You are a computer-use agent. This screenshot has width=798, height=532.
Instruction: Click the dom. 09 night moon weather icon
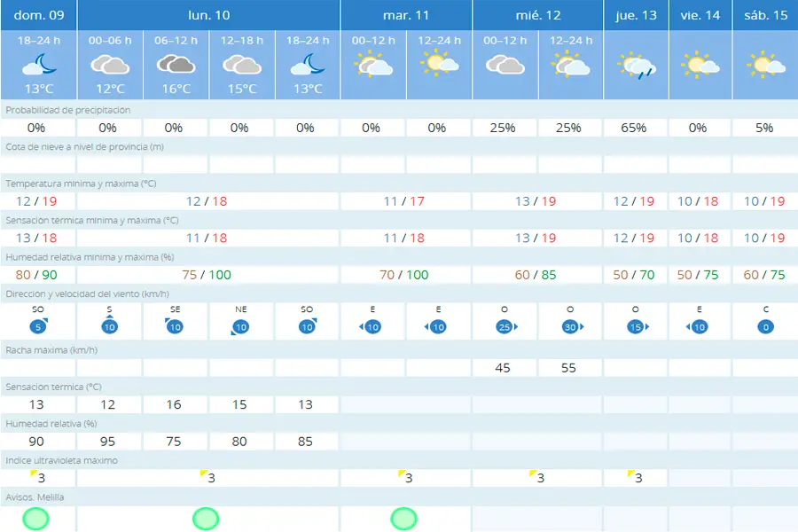[39, 65]
